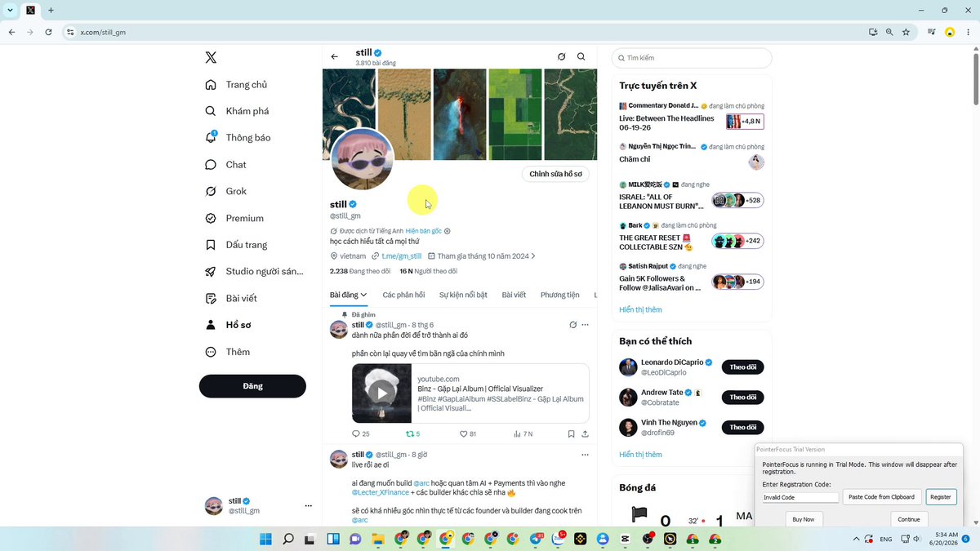The image size is (980, 551).
Task: Open more options on pinned post
Action: click(x=585, y=325)
